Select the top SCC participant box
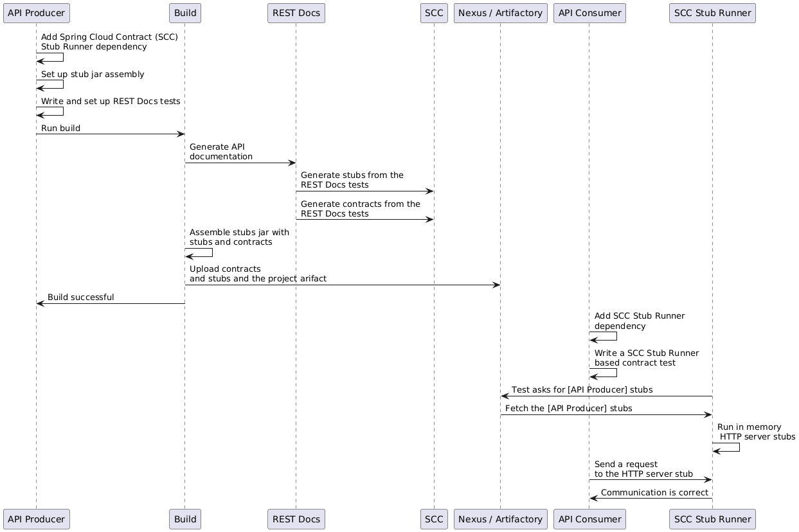 click(x=434, y=13)
